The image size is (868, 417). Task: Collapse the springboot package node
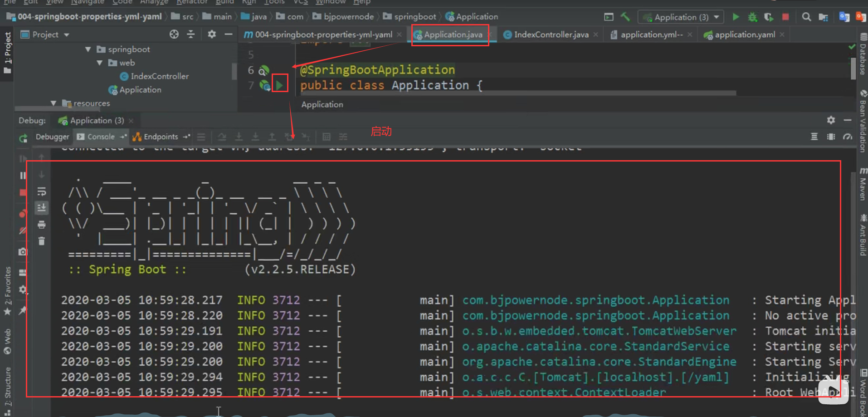coord(88,49)
